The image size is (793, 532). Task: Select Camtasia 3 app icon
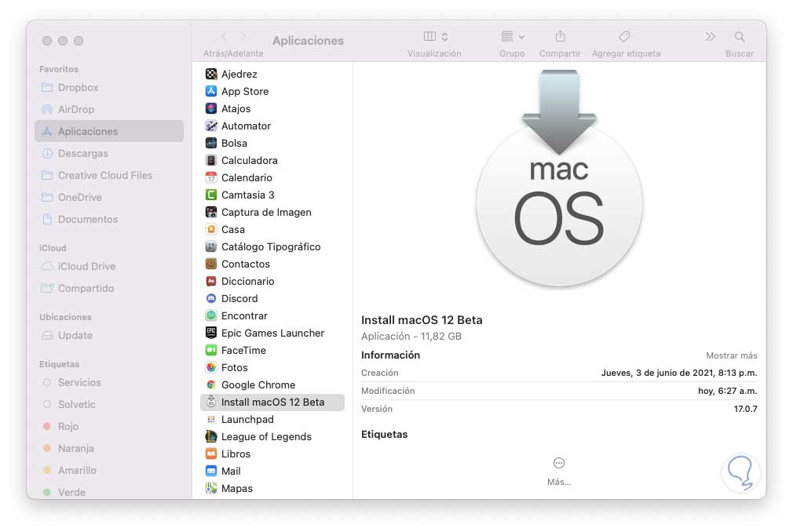point(211,195)
